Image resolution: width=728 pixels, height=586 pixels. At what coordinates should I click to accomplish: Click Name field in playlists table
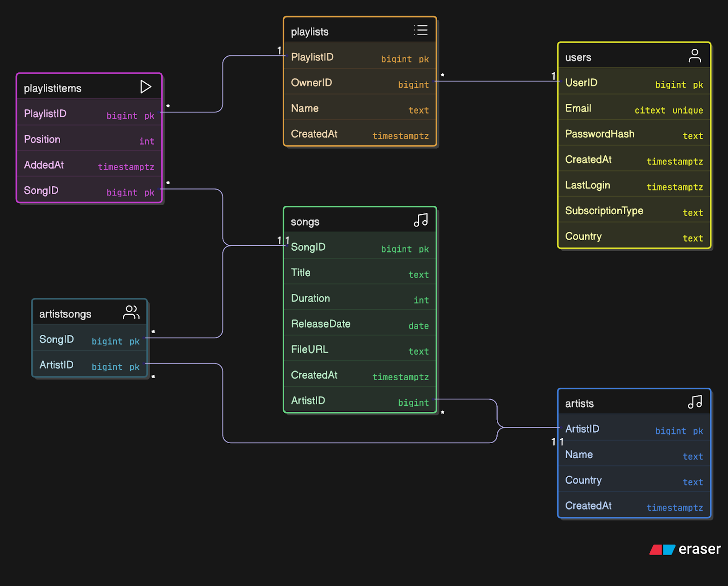(360, 107)
